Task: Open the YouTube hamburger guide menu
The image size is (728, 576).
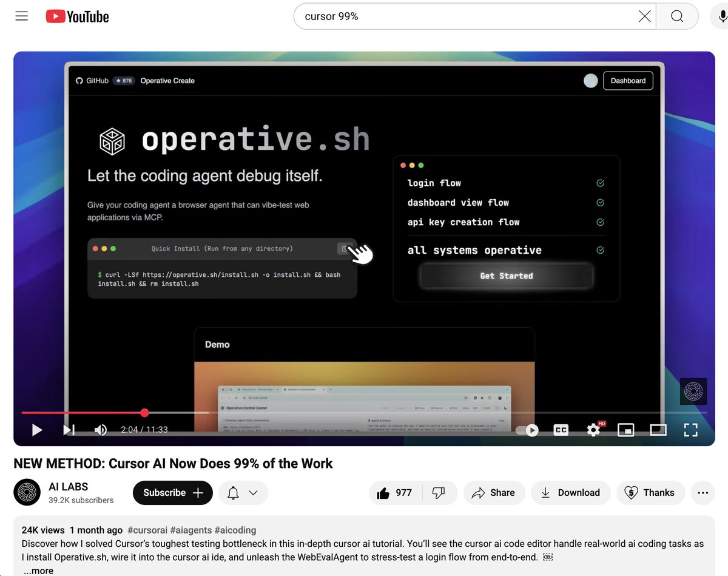Action: pyautogui.click(x=22, y=16)
